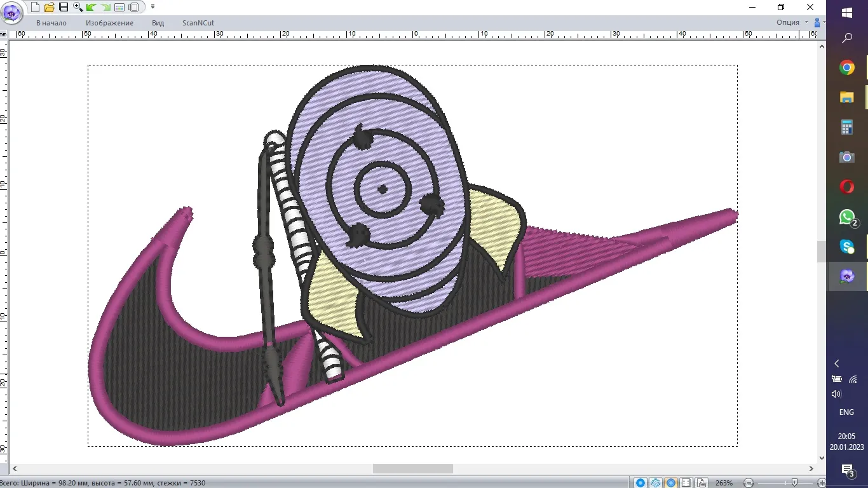Expand quick access toolbar customize arrow

coord(153,7)
